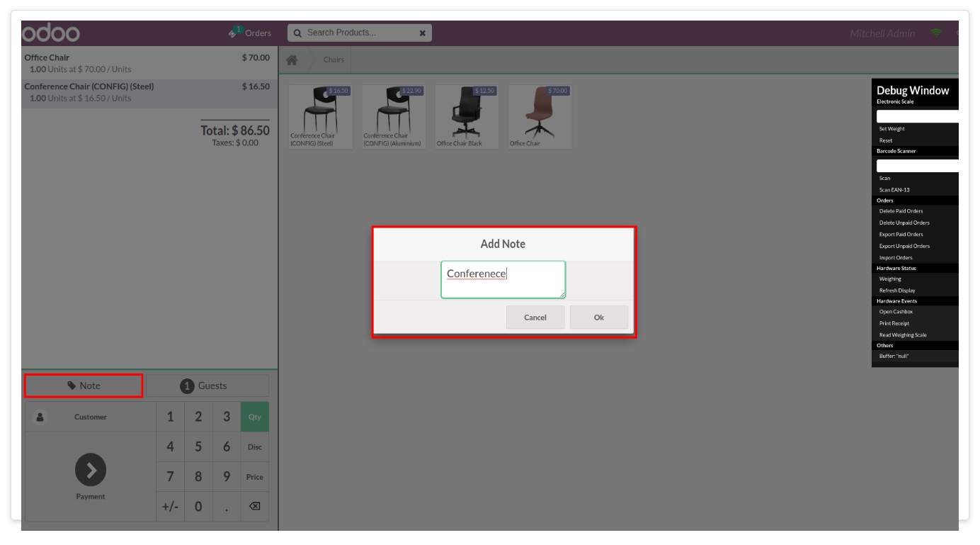Click Export Paid Orders debug option
The image size is (980, 545).
pos(901,235)
